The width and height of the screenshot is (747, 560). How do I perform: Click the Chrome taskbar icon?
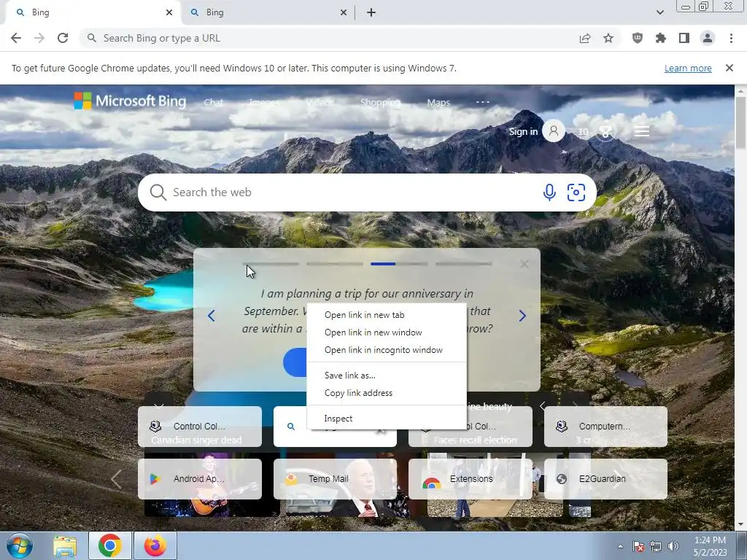click(x=109, y=545)
